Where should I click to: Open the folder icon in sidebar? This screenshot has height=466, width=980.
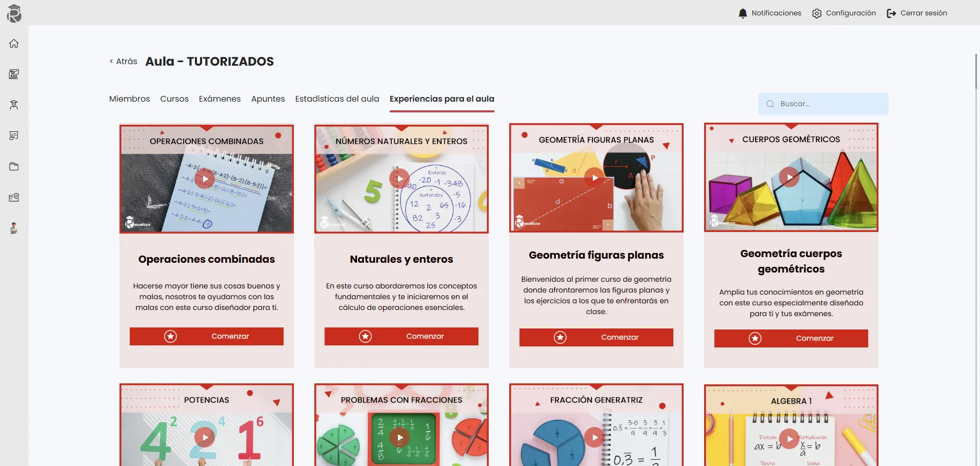click(14, 167)
